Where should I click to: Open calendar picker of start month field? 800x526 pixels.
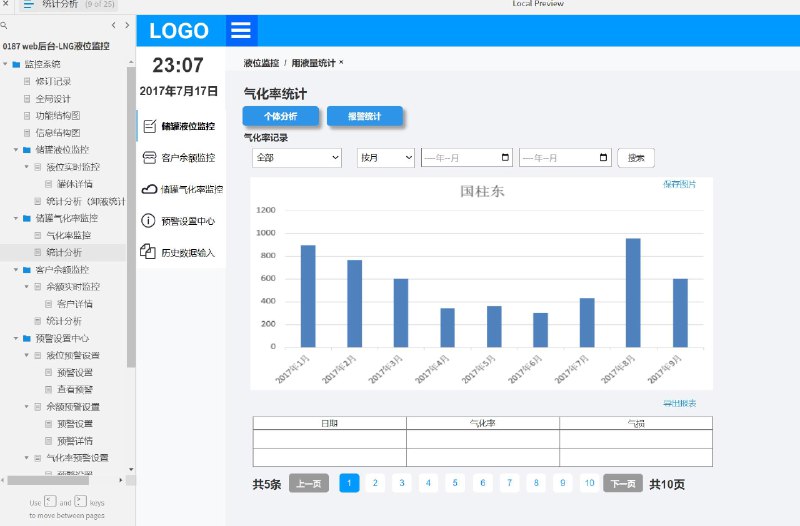point(505,157)
